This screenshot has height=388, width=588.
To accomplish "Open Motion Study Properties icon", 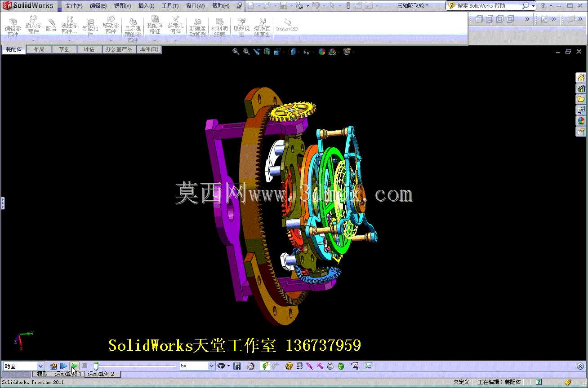I will pos(369,366).
